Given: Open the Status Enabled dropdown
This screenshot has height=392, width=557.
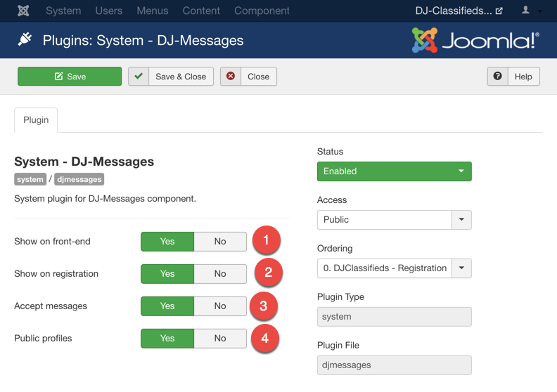Looking at the screenshot, I should (x=395, y=171).
